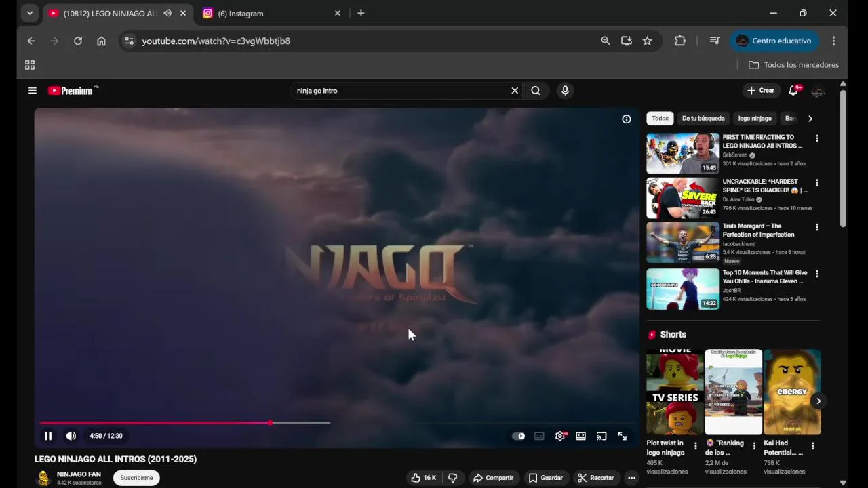Image resolution: width=868 pixels, height=488 pixels.
Task: Switch to the Instagram browser tab
Action: 271,14
